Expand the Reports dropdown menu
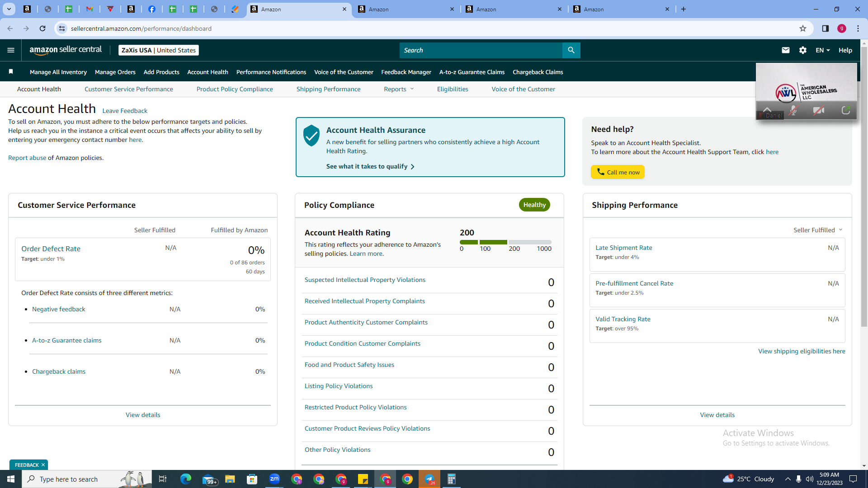The width and height of the screenshot is (868, 488). (x=399, y=89)
